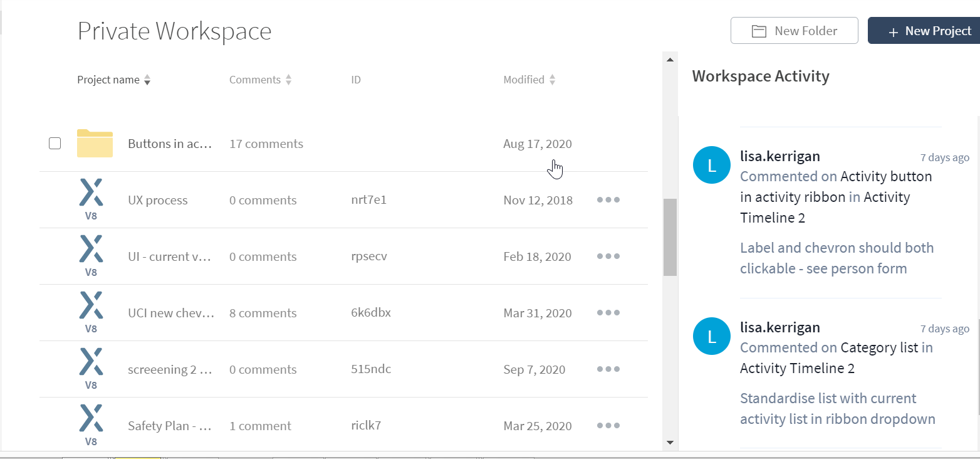Open more options for Safety Plan project
This screenshot has width=980, height=459.
tap(608, 426)
